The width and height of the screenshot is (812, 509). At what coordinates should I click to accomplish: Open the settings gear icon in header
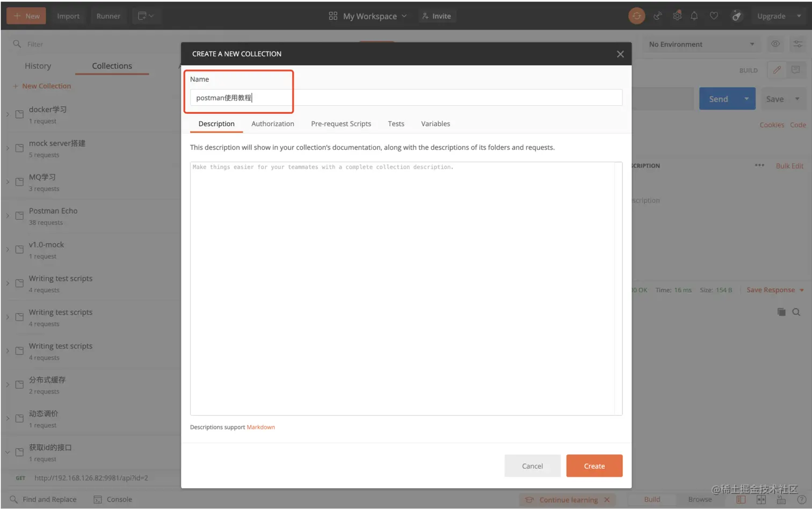pos(677,16)
